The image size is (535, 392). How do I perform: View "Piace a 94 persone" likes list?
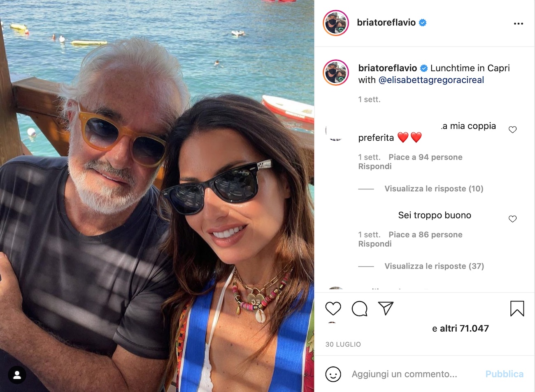426,157
